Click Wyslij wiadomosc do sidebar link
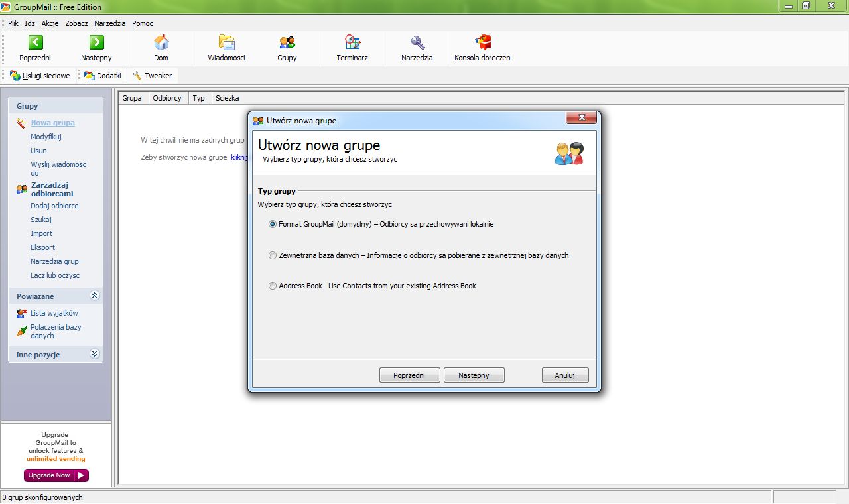Viewport: 849px width, 504px height. pyautogui.click(x=58, y=168)
